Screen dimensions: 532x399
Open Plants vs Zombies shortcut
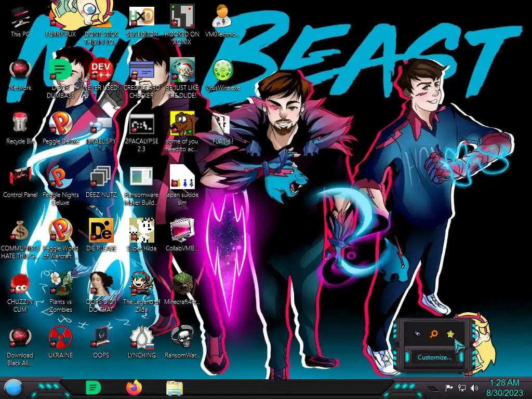60,284
